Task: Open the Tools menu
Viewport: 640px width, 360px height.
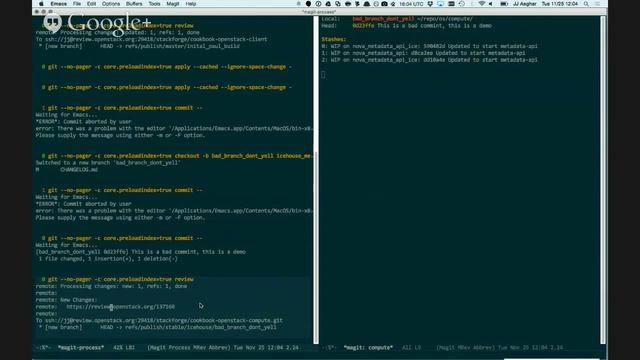Action: point(154,4)
